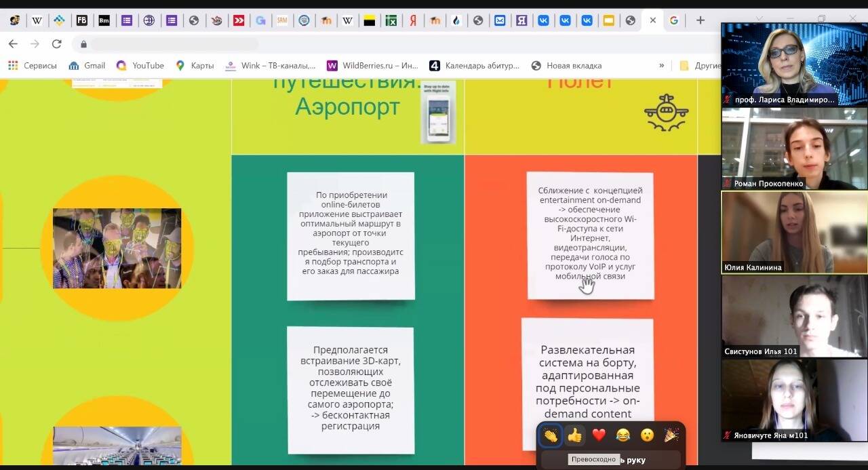Open the WildBerries.ru bookmark

point(372,66)
